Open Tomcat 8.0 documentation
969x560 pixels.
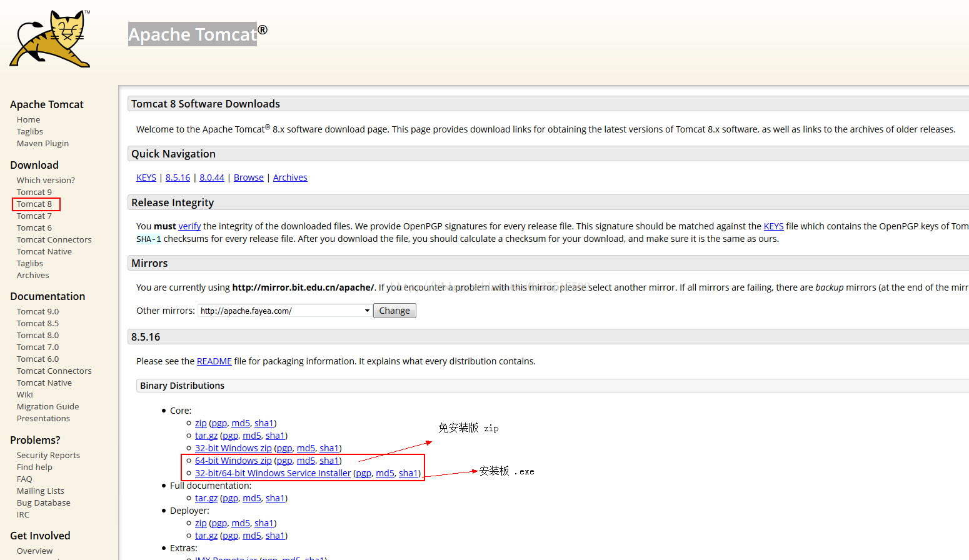coord(38,335)
